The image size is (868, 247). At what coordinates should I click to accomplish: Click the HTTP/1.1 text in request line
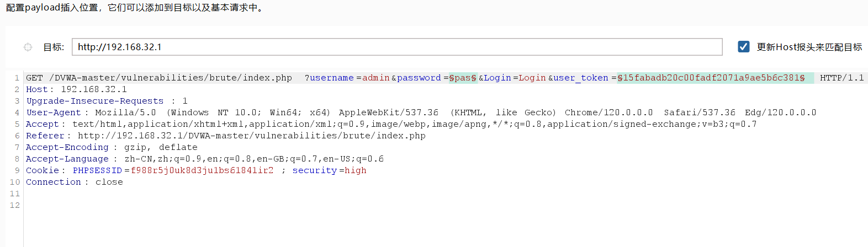click(841, 78)
